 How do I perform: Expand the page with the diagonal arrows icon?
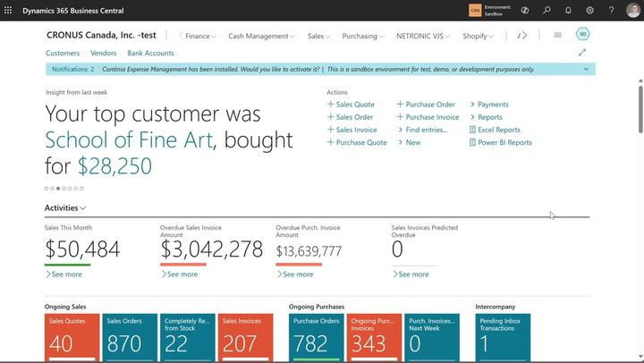[x=582, y=53]
